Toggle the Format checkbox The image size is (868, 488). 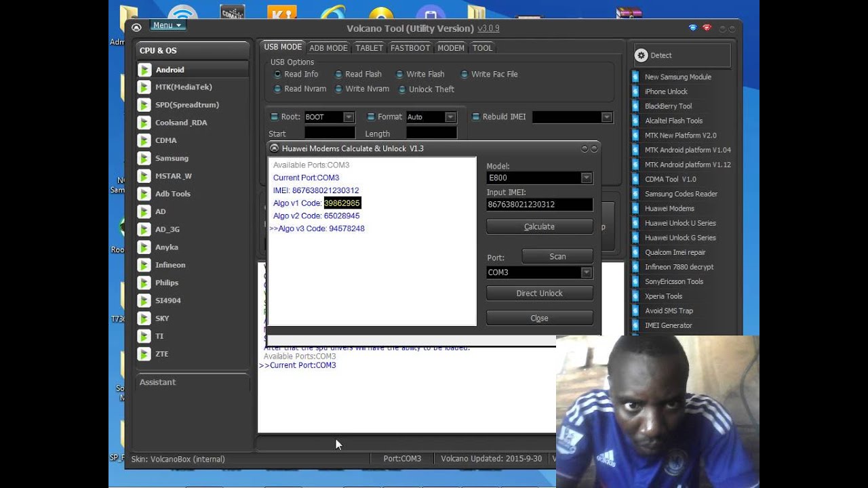pos(370,117)
